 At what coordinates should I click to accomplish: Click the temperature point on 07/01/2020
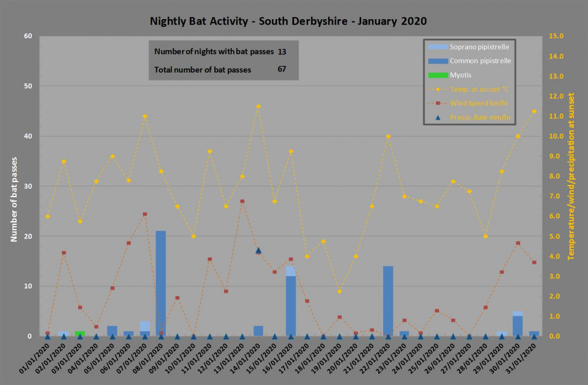pyautogui.click(x=145, y=116)
